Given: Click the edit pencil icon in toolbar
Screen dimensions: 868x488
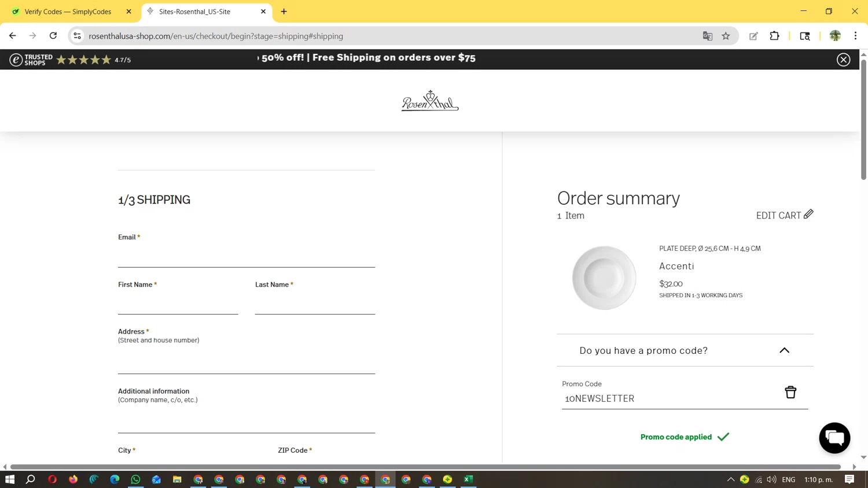Looking at the screenshot, I should click(753, 36).
